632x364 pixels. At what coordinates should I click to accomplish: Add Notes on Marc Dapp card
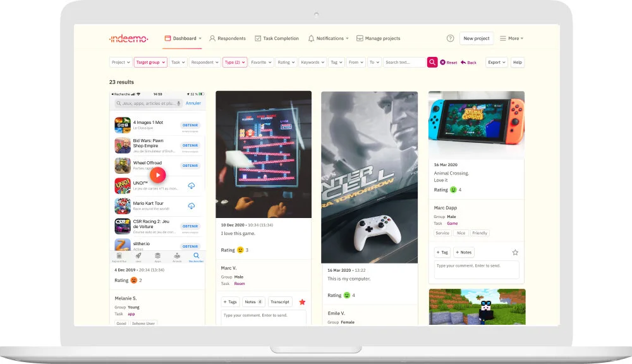[463, 252]
